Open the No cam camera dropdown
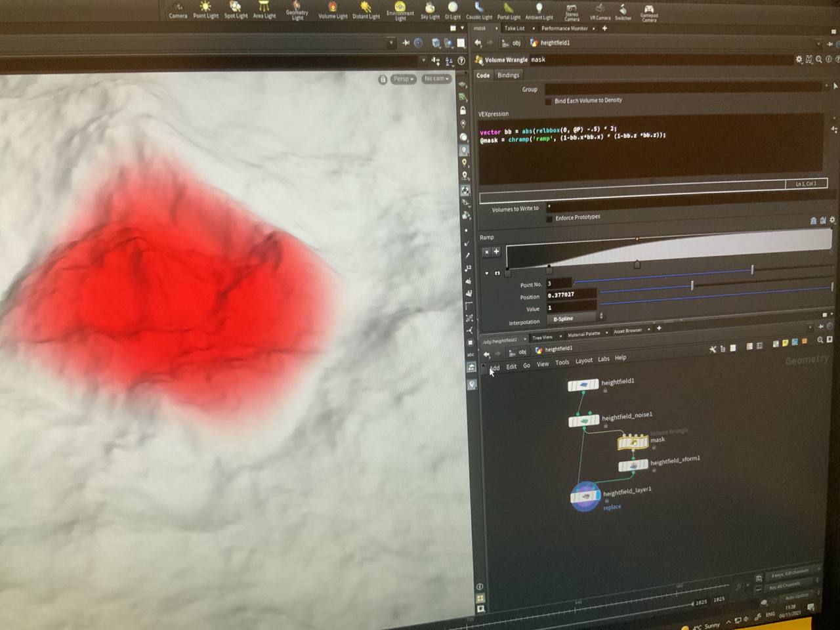This screenshot has width=840, height=630. tap(436, 79)
